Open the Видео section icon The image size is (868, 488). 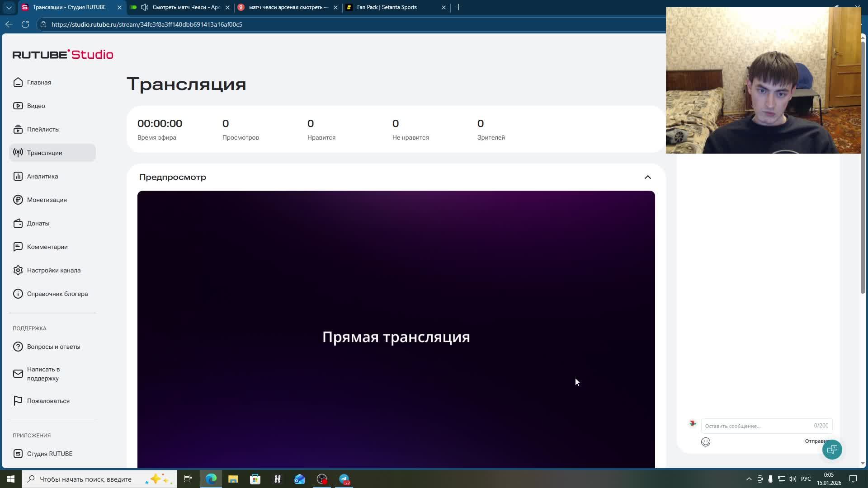point(18,106)
